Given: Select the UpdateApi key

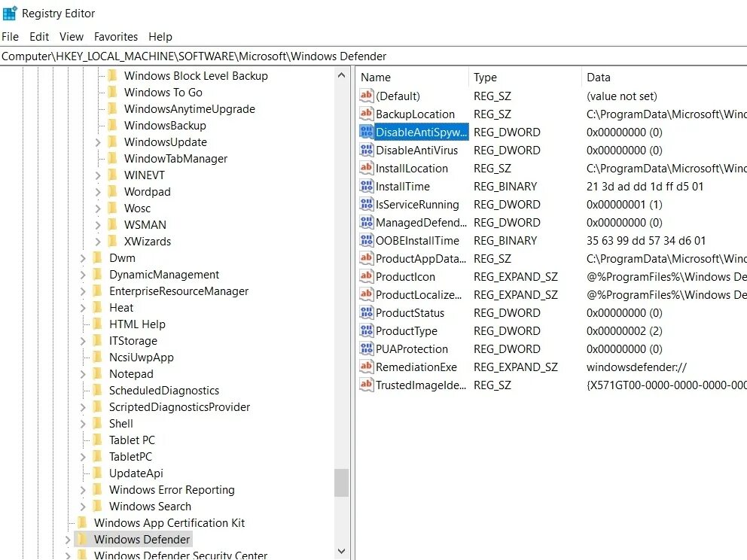Looking at the screenshot, I should point(136,473).
